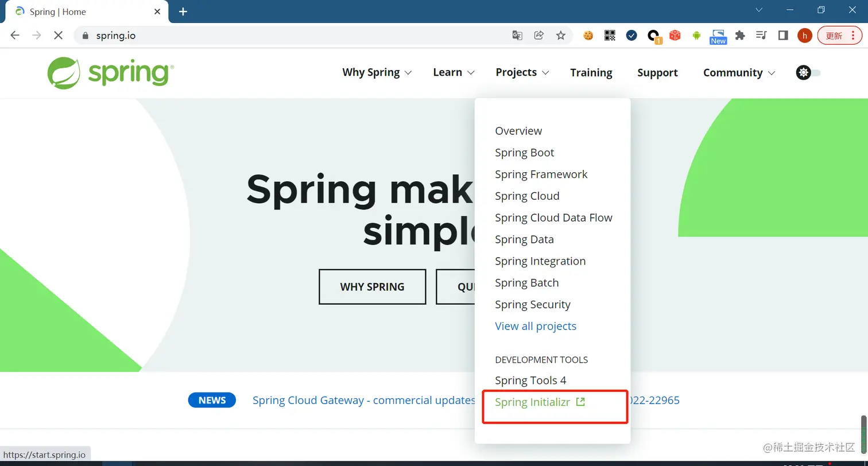Open Spring Tools 4 entry
The image size is (868, 466).
[530, 380]
